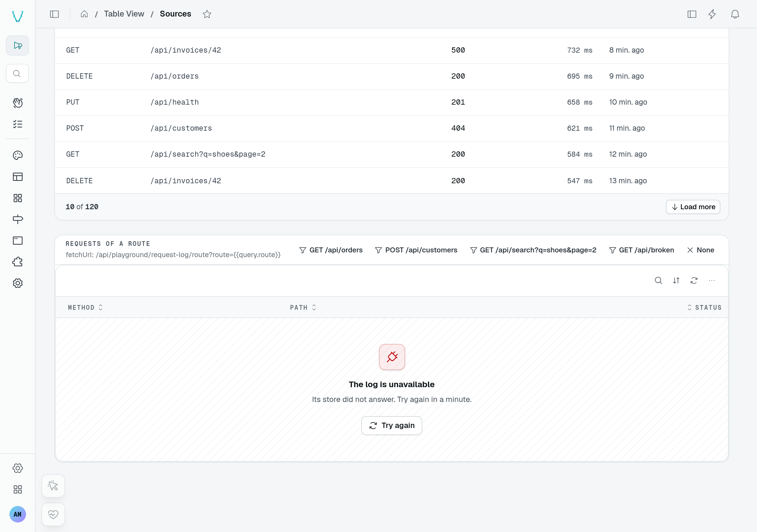Open the waving hand sidebar icon
The image size is (757, 532).
pos(17,103)
